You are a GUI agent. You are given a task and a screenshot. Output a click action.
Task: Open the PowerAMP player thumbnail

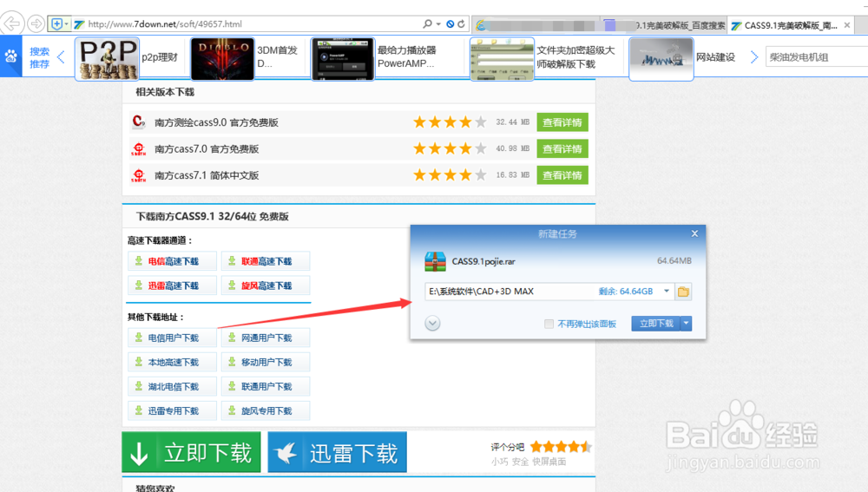(x=343, y=59)
